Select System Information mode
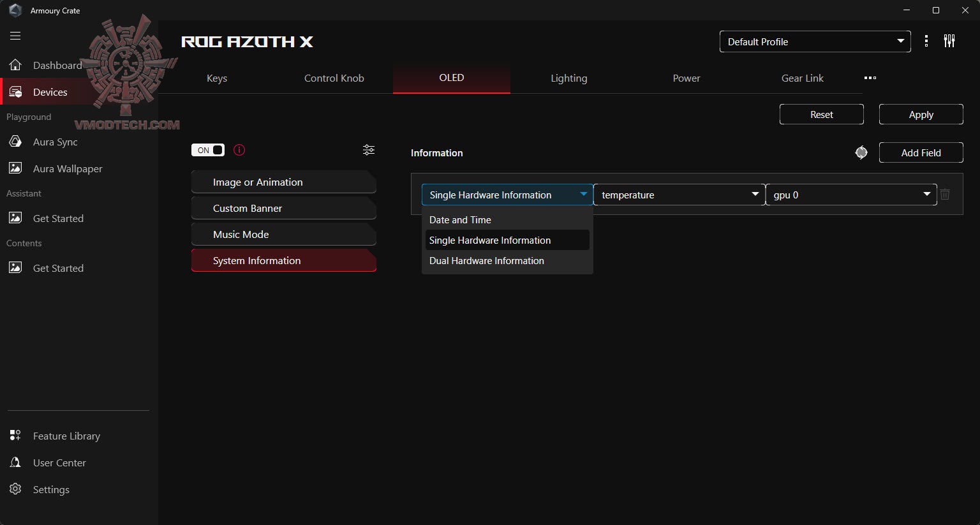The image size is (980, 525). (x=284, y=260)
